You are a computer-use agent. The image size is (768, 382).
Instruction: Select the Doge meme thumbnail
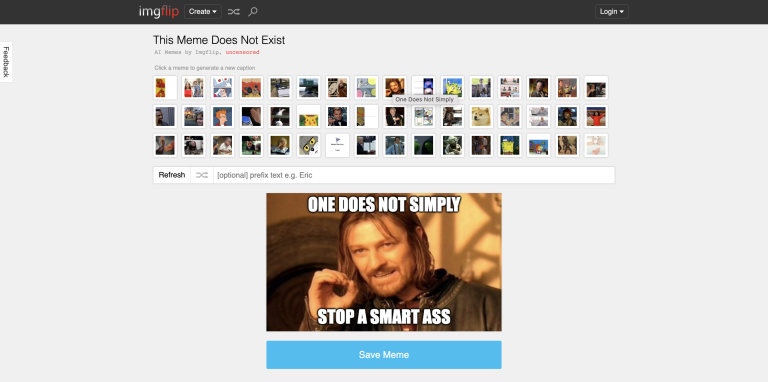[x=481, y=117]
